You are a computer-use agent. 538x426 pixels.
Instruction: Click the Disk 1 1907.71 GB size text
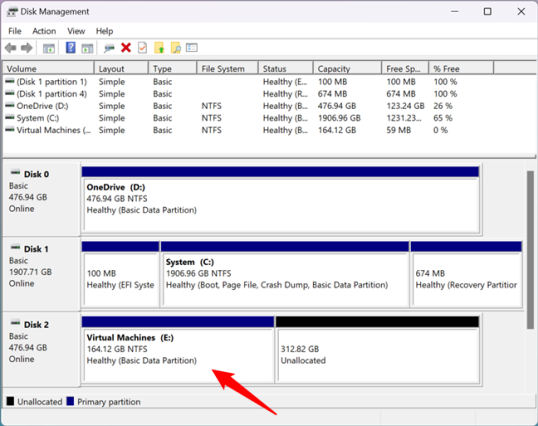click(x=30, y=272)
